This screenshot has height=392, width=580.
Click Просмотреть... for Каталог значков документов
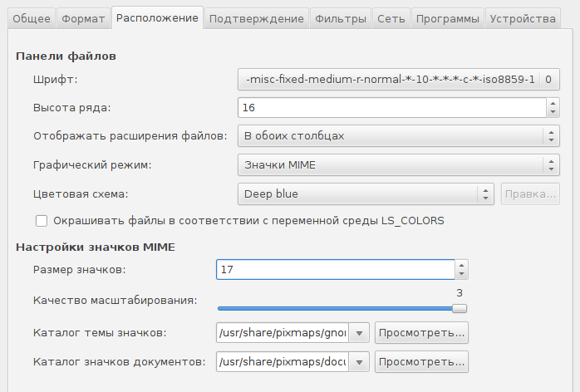pos(421,361)
